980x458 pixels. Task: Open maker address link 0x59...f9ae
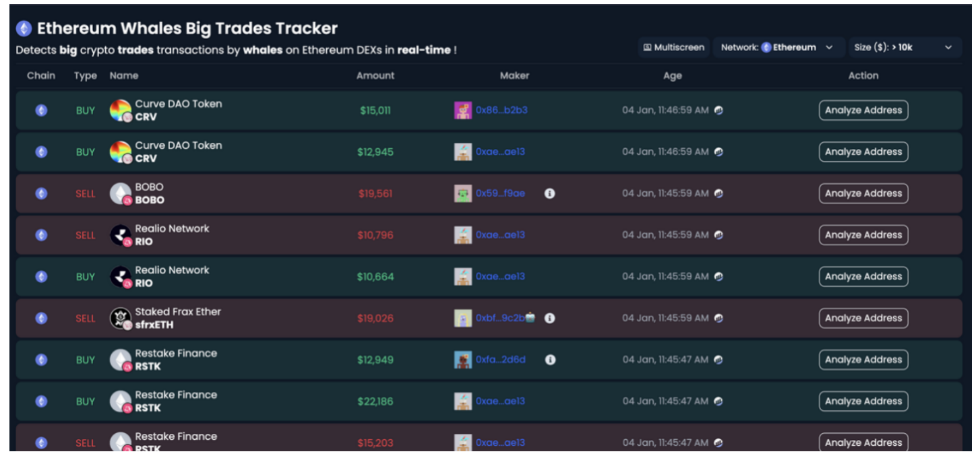(x=500, y=193)
